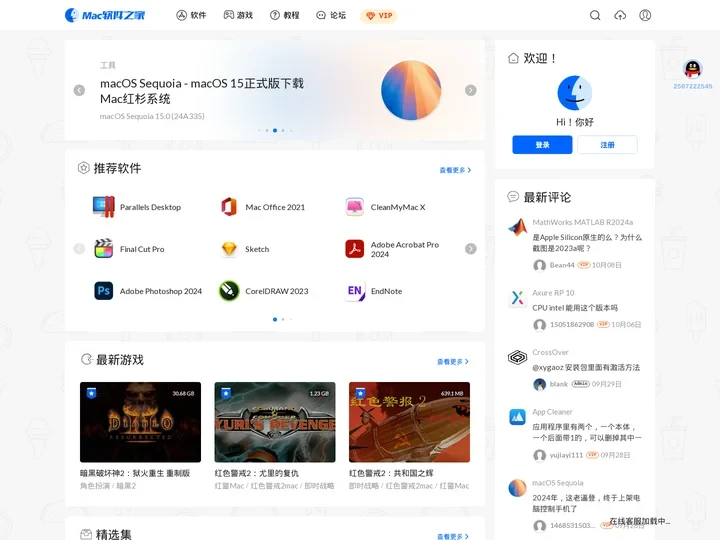The width and height of the screenshot is (720, 540).
Task: Open Parallels Desktop app icon
Action: click(103, 207)
